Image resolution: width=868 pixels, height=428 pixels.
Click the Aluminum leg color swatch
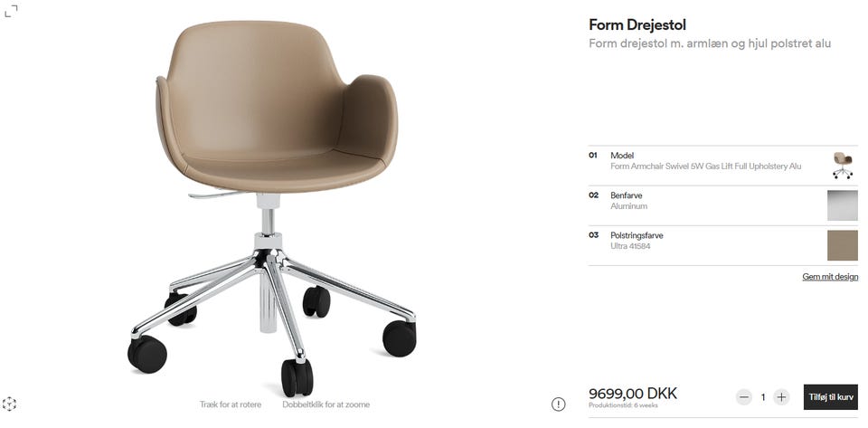[x=843, y=205]
